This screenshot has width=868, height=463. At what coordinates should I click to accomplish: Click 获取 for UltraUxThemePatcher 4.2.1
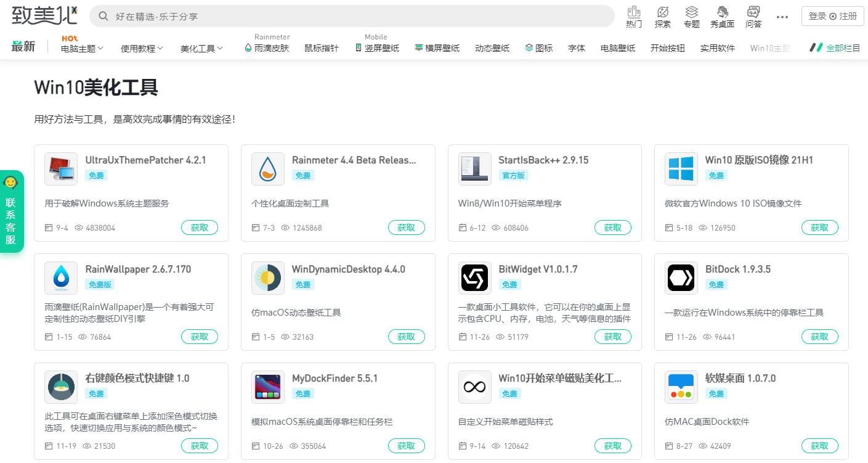pos(200,227)
